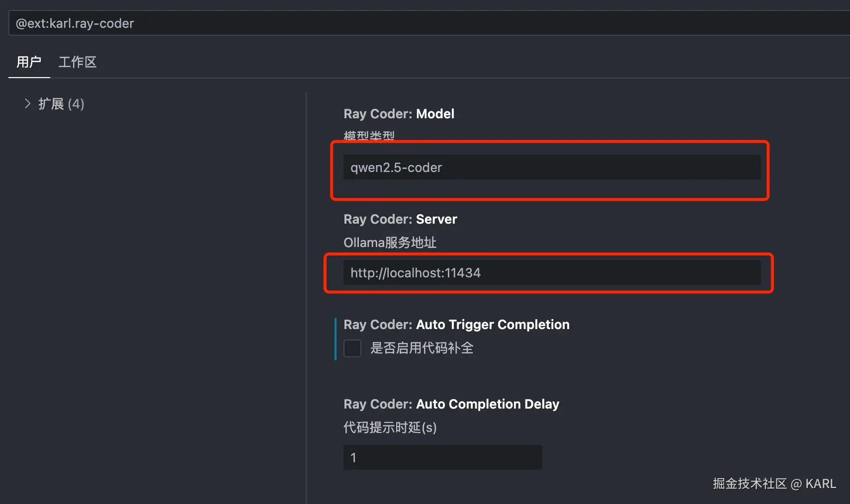Focus the qwen2.5-coder model input field

(552, 168)
